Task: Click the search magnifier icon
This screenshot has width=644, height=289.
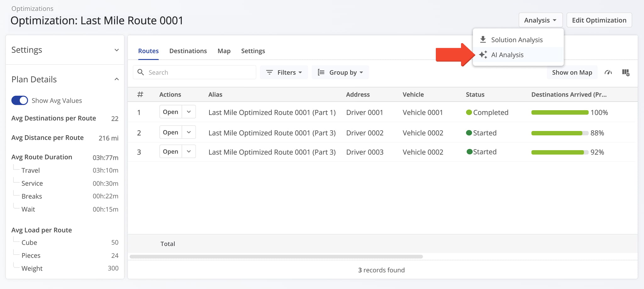Action: 141,72
